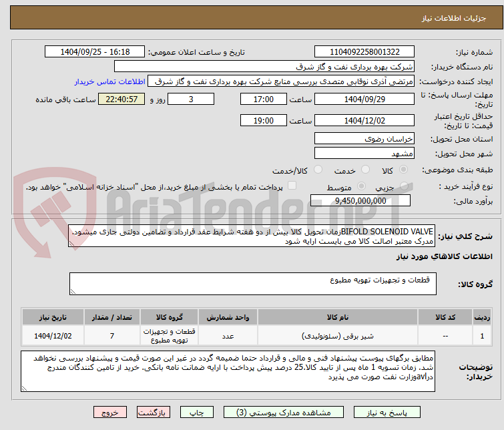Click the unit cell عدد

click(x=228, y=336)
